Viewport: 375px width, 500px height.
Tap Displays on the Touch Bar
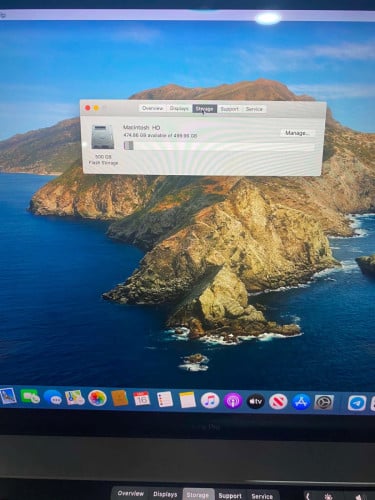pyautogui.click(x=165, y=494)
